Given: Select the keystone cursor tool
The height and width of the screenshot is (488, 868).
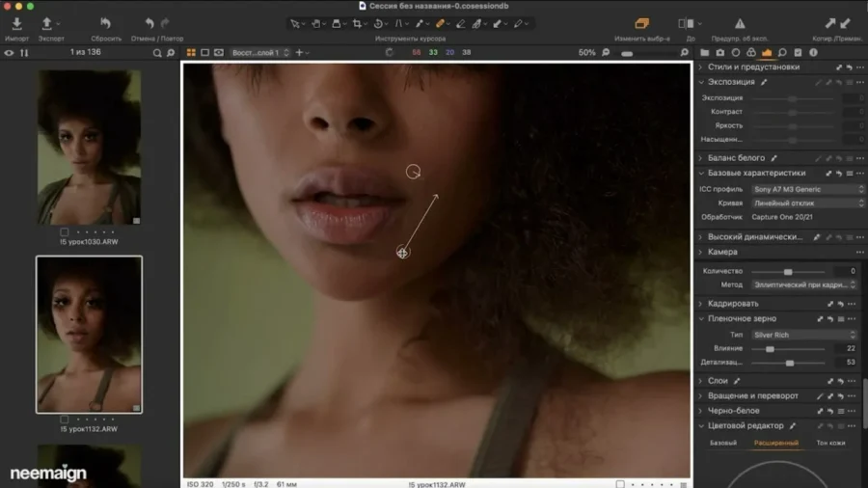Looking at the screenshot, I should click(x=398, y=24).
